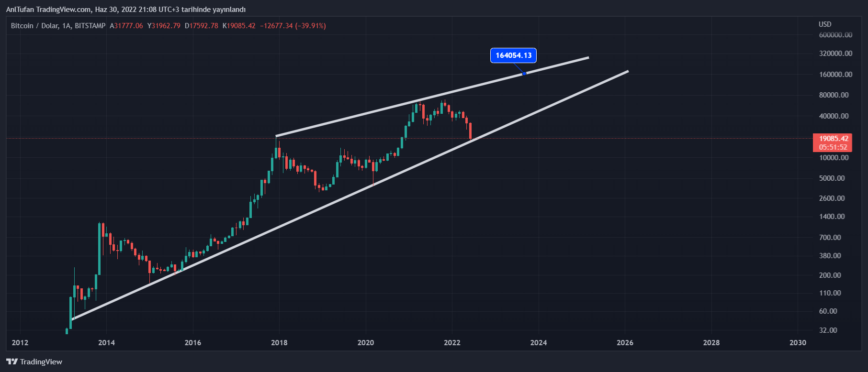Click the 2030 label on time axis
Image resolution: width=868 pixels, height=372 pixels.
pos(798,342)
